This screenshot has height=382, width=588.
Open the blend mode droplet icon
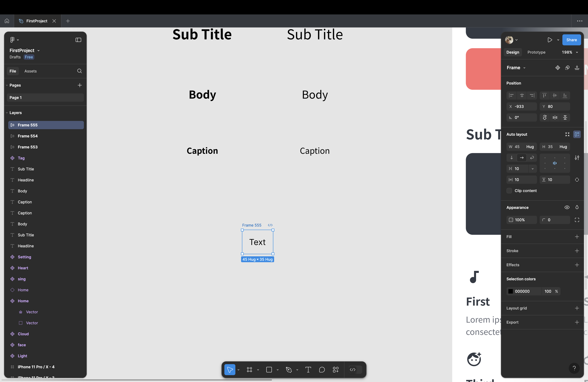[x=577, y=207]
